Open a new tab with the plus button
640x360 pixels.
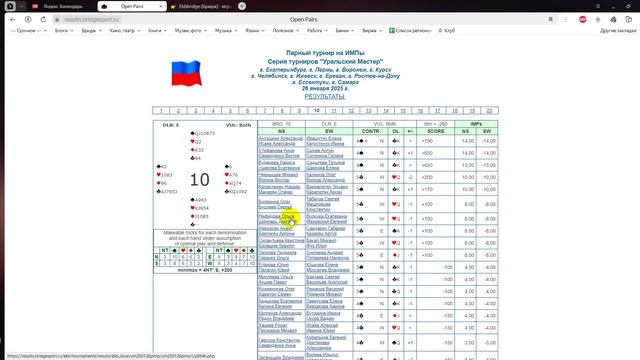pyautogui.click(x=242, y=6)
